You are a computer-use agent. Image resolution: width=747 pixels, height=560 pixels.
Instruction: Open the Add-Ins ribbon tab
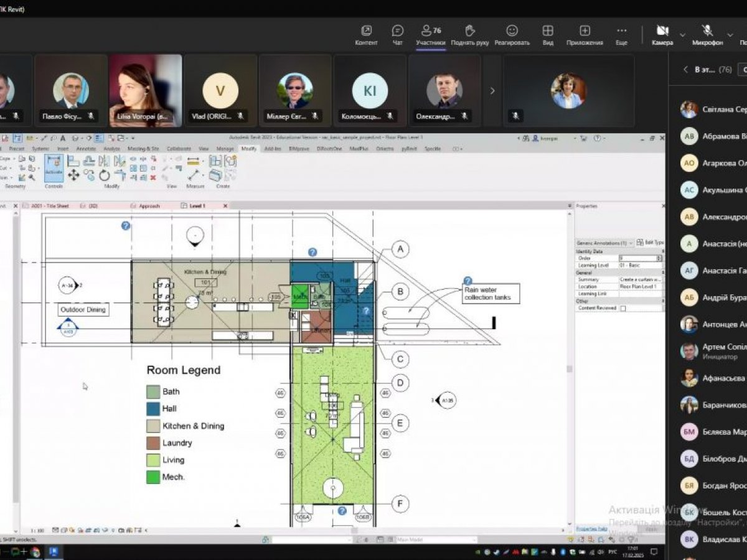(x=273, y=149)
